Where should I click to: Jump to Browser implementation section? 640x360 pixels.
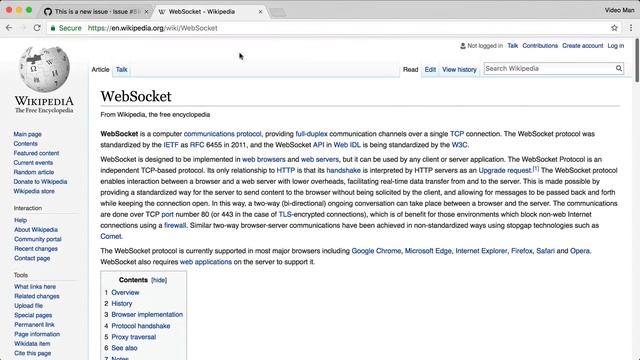coord(147,315)
